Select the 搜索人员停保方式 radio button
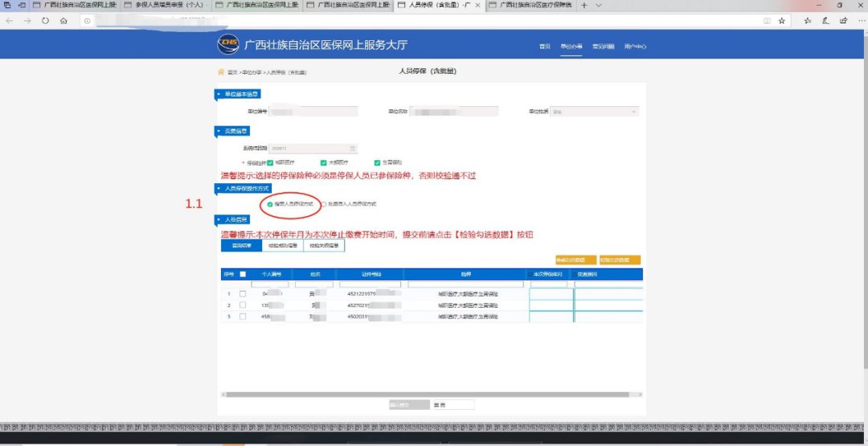The width and height of the screenshot is (868, 446). (269, 204)
